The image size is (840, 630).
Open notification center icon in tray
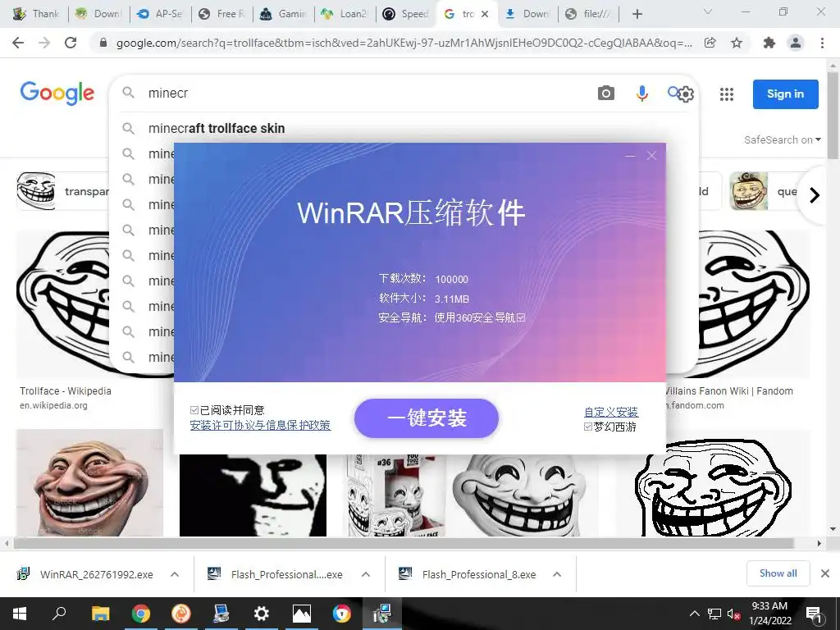point(814,614)
